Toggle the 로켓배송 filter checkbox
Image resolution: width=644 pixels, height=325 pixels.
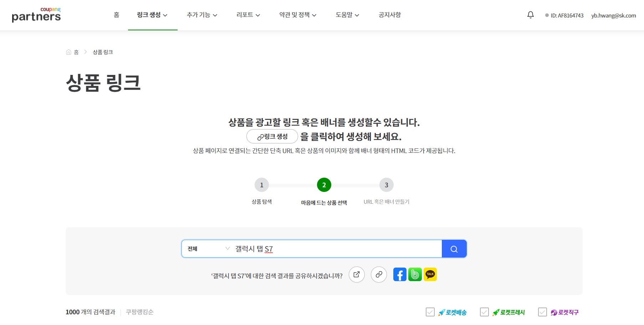pos(430,312)
